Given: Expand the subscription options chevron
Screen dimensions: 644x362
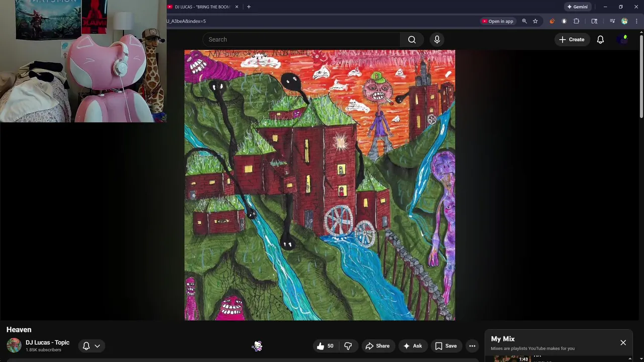Looking at the screenshot, I should coord(97,346).
